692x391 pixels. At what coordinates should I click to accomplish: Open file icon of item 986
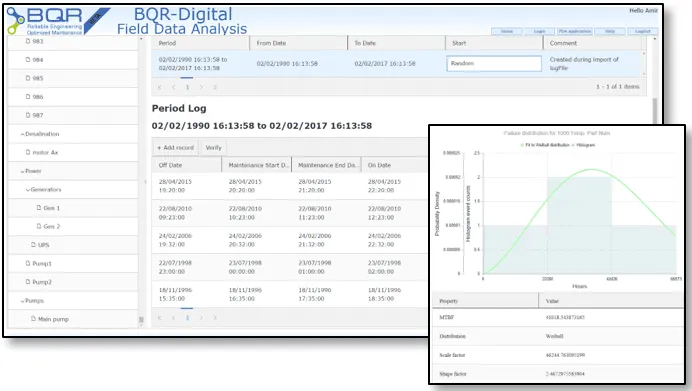click(28, 97)
